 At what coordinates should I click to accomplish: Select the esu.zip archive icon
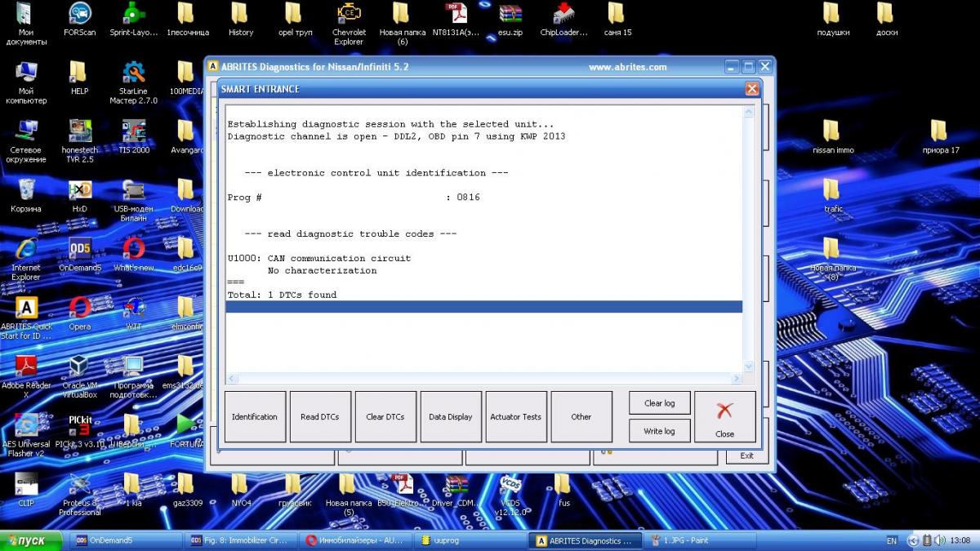pyautogui.click(x=510, y=20)
